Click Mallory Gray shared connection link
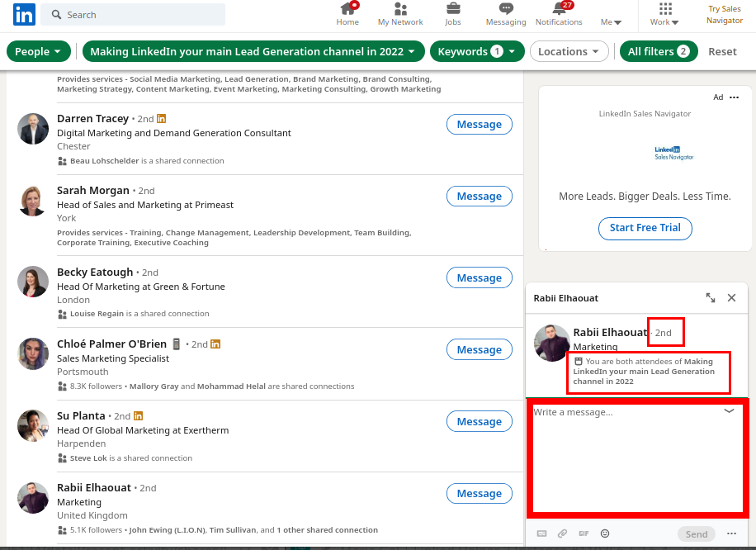Screen dimensions: 756x550 (154, 386)
